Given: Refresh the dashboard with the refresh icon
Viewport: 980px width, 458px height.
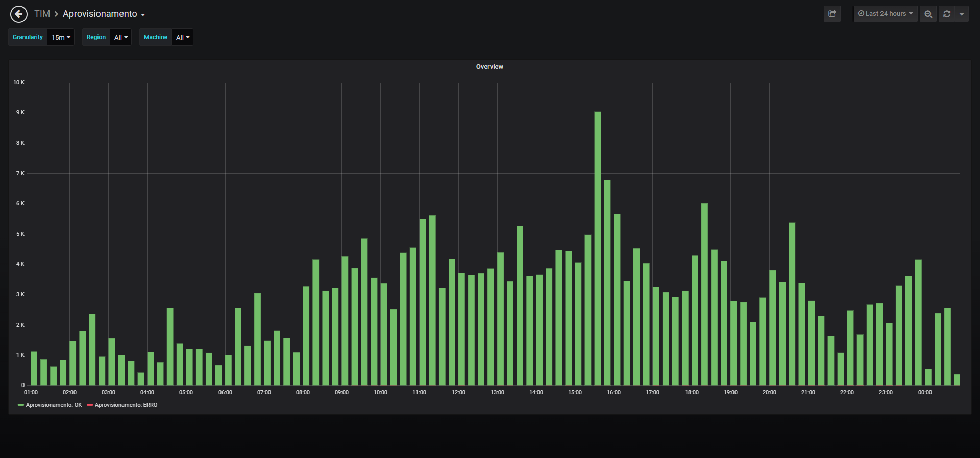Looking at the screenshot, I should coord(947,14).
